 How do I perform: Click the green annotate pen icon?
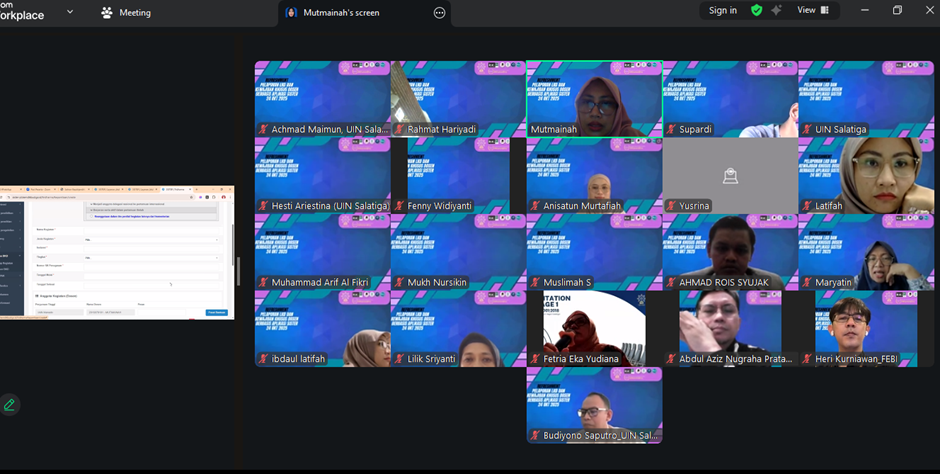[10, 405]
